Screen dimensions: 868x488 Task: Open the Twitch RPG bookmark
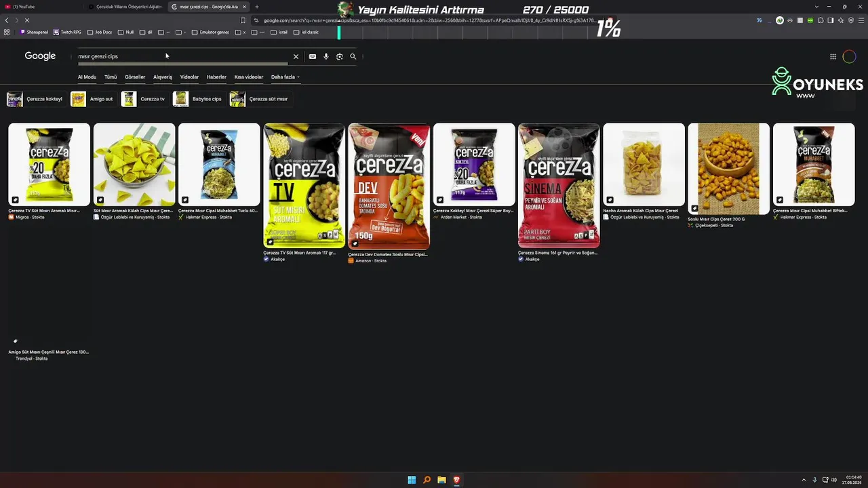click(x=68, y=32)
